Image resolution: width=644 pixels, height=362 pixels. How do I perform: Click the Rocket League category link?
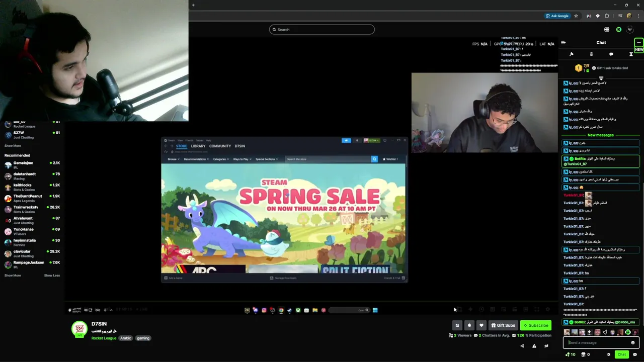[104, 338]
